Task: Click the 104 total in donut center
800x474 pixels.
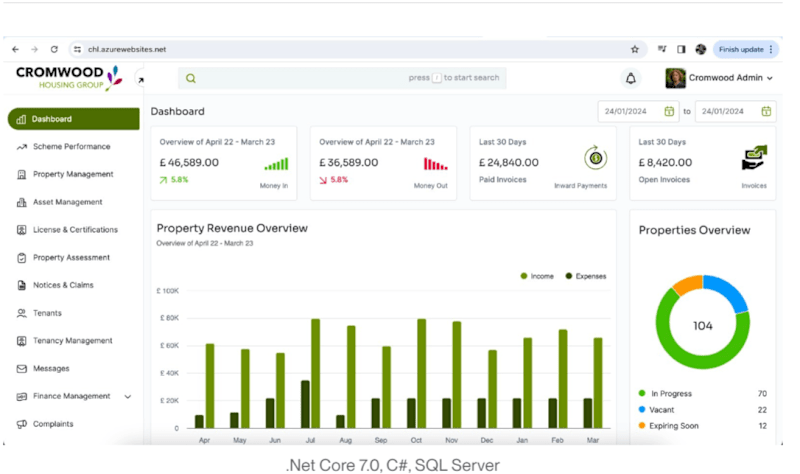Action: click(x=703, y=326)
